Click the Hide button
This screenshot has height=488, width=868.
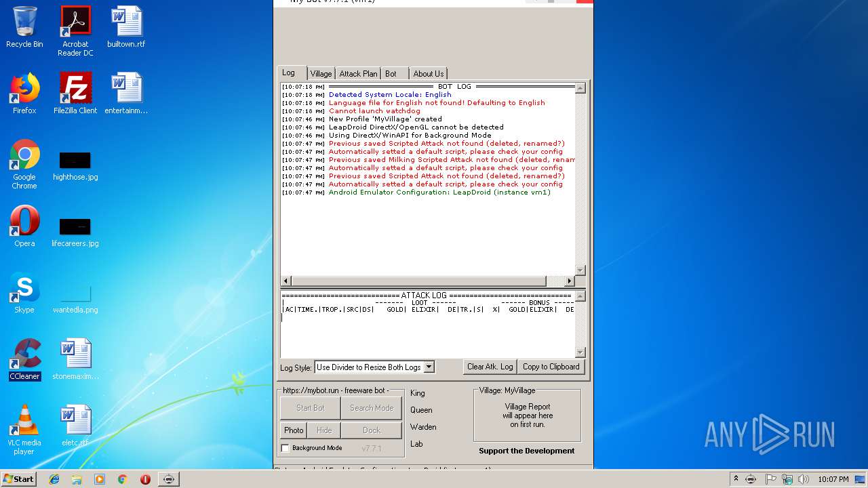324,430
